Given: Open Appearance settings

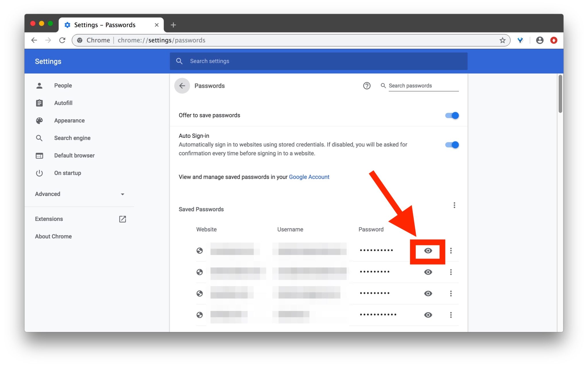Looking at the screenshot, I should [x=69, y=121].
